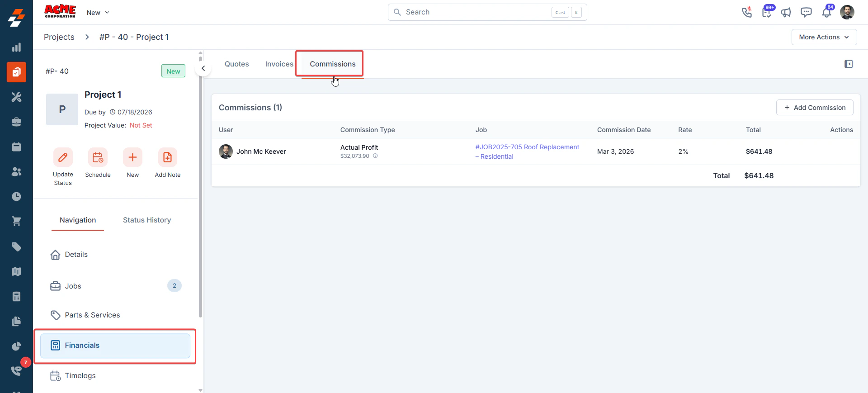Click the info icon beside $32,073.90
The height and width of the screenshot is (393, 868).
(x=375, y=156)
